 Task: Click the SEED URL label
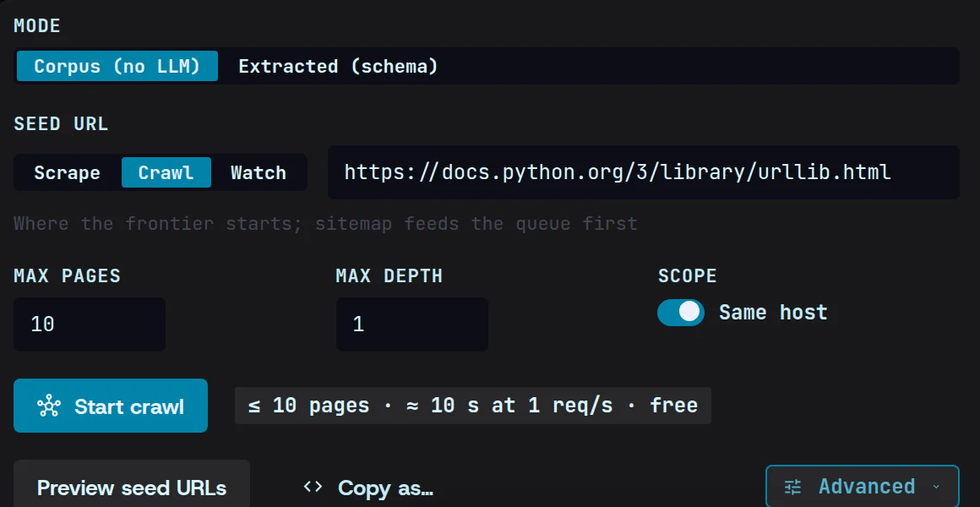[x=61, y=123]
